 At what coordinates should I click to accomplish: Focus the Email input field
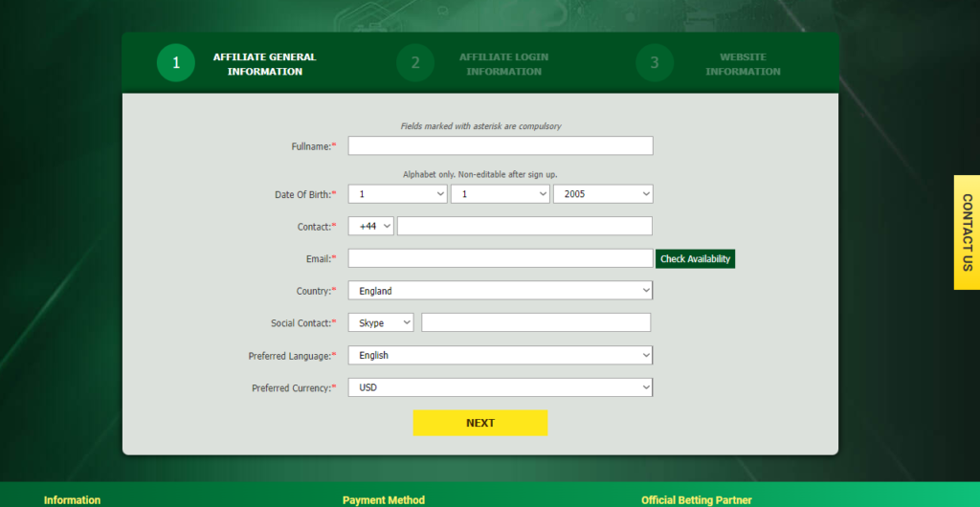(500, 258)
